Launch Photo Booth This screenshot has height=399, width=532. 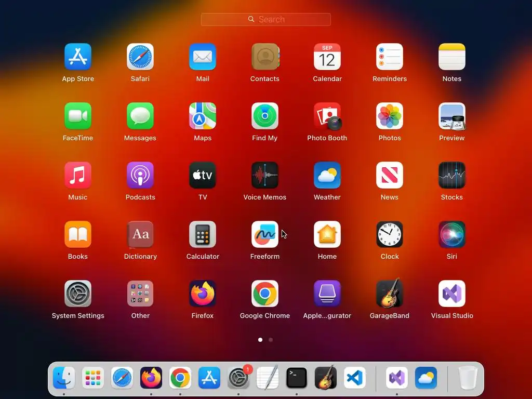pos(327,116)
